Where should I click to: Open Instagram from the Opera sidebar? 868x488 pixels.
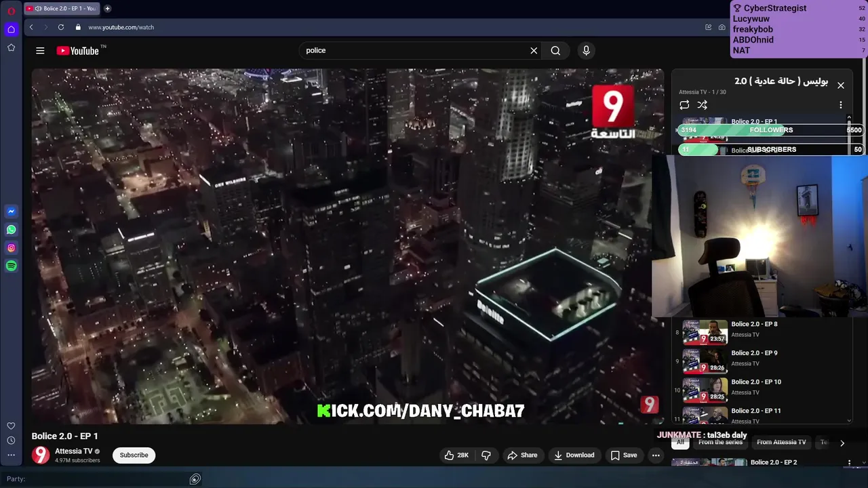[11, 248]
